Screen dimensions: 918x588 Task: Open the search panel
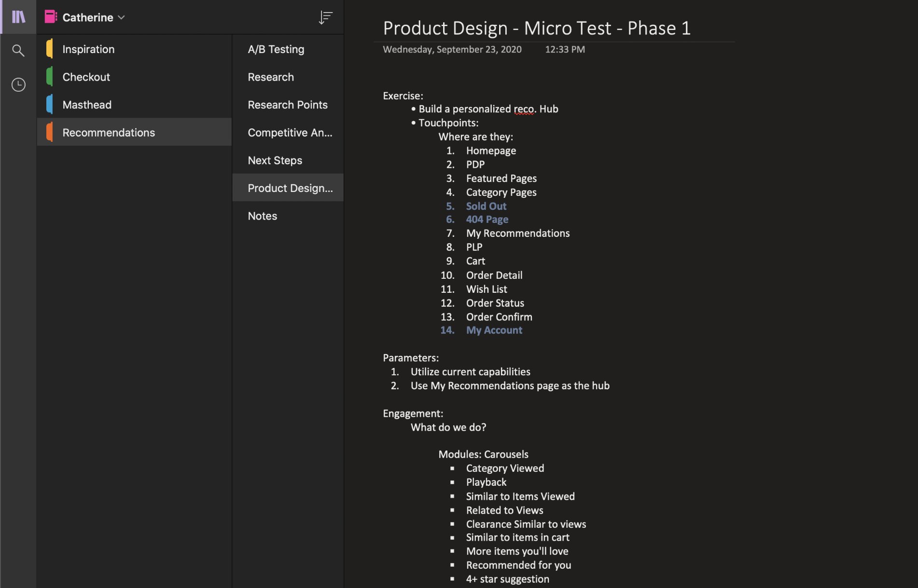tap(18, 50)
